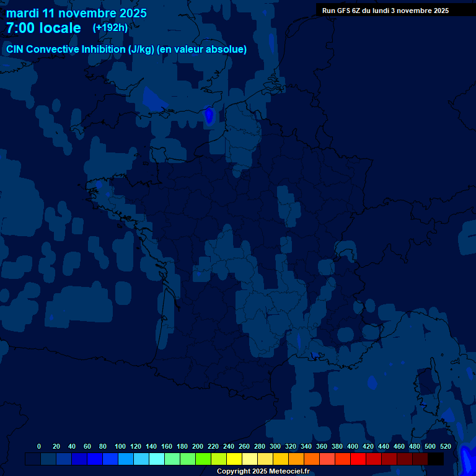Screen dimensions: 476x476
Task: Click the '300' legend scale value
Action: tap(275, 446)
